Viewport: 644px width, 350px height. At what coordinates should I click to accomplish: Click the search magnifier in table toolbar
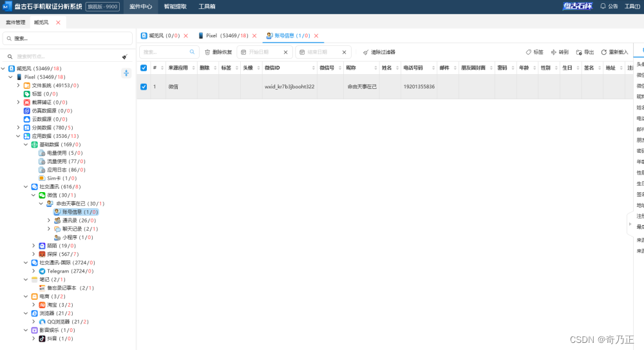click(x=192, y=52)
